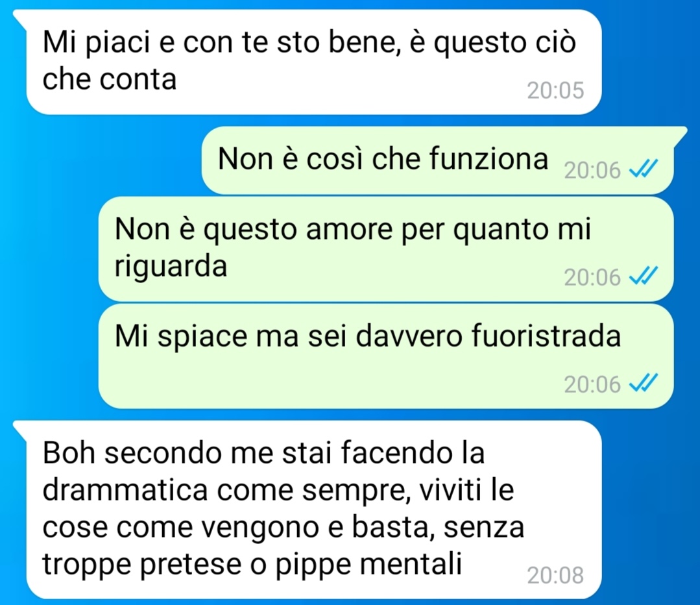Tap the 20:05 timestamp on first message
The image size is (700, 605).
(x=555, y=90)
